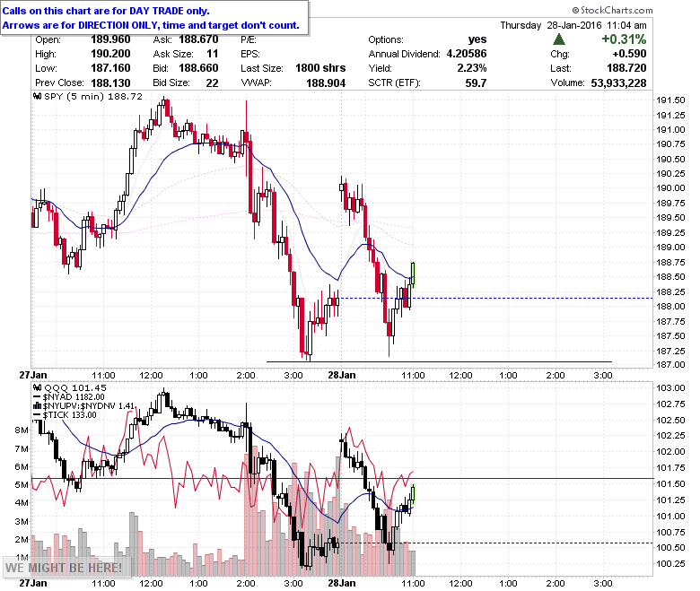700x591 pixels.
Task: Click '28Jan' on the SPY time axis
Action: [342, 375]
